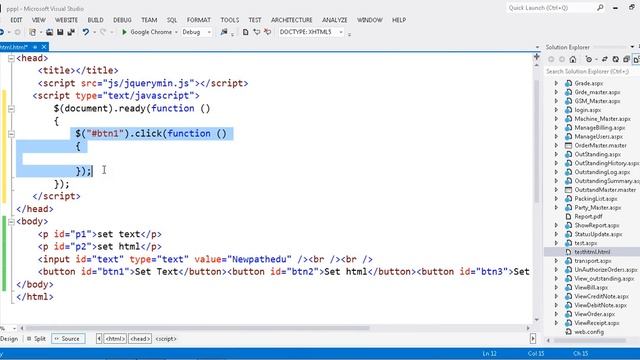Click the Sync with Active Document icon
The image size is (640, 360).
(x=604, y=60)
